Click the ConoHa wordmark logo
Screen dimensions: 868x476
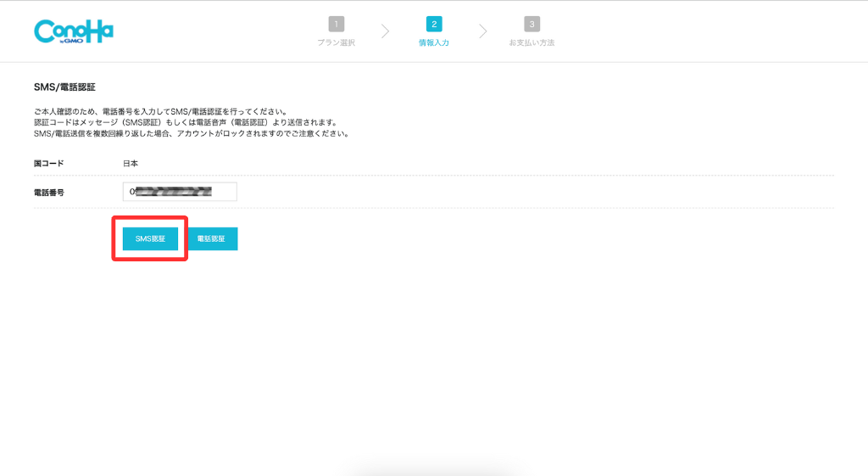pos(73,30)
